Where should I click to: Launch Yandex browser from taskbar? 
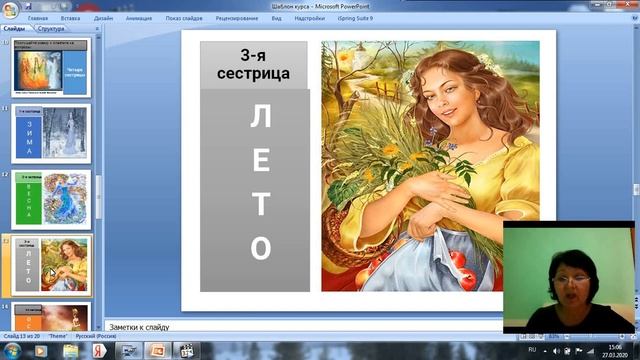tap(99, 351)
